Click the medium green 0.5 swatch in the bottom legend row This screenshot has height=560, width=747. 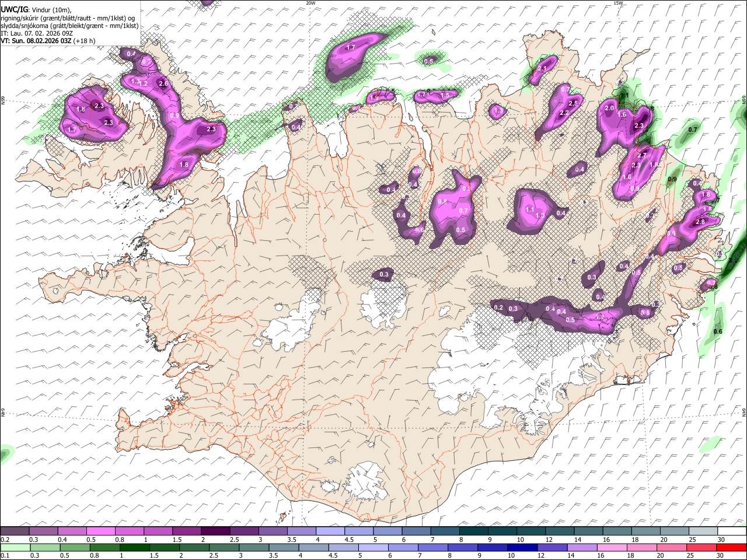[75, 548]
